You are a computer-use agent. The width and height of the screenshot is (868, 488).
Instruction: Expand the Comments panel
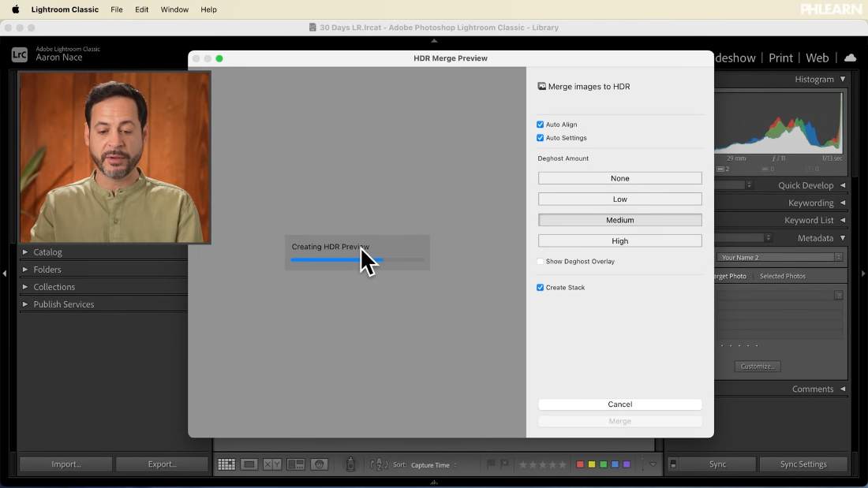843,389
